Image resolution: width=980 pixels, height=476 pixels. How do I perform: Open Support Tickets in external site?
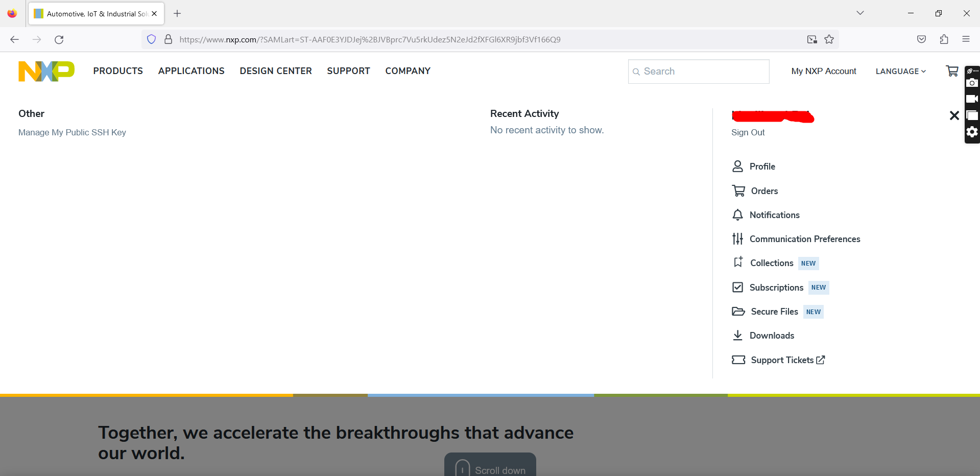pos(782,360)
